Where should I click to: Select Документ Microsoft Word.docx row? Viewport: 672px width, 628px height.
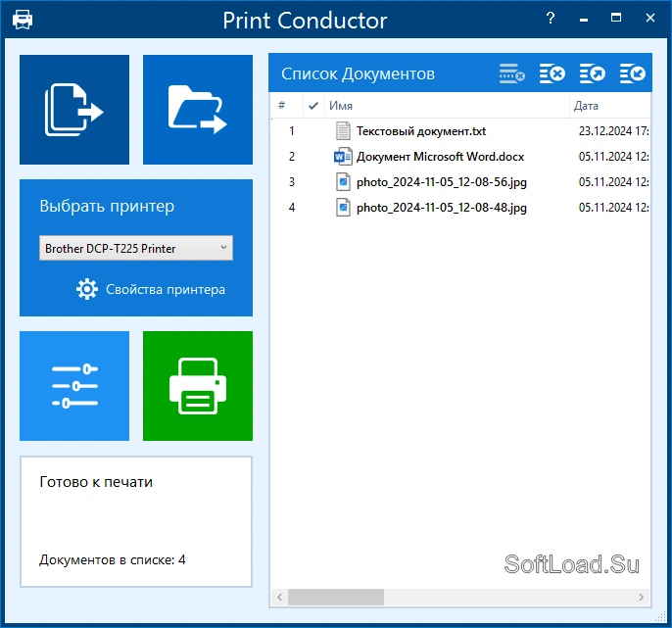coord(460,157)
